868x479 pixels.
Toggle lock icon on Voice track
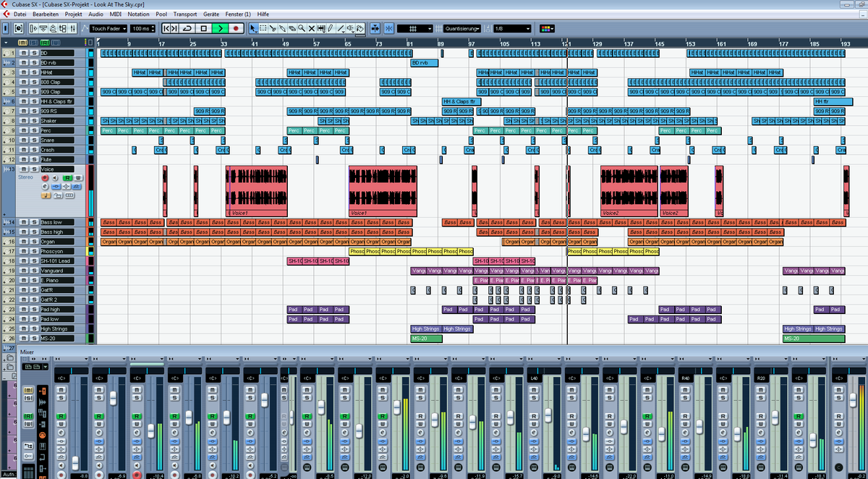57,195
